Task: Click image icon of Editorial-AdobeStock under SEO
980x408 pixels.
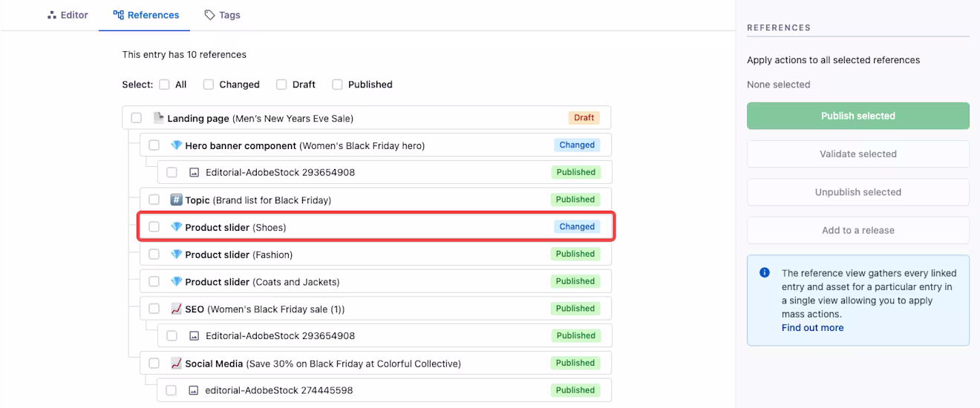Action: (x=194, y=336)
